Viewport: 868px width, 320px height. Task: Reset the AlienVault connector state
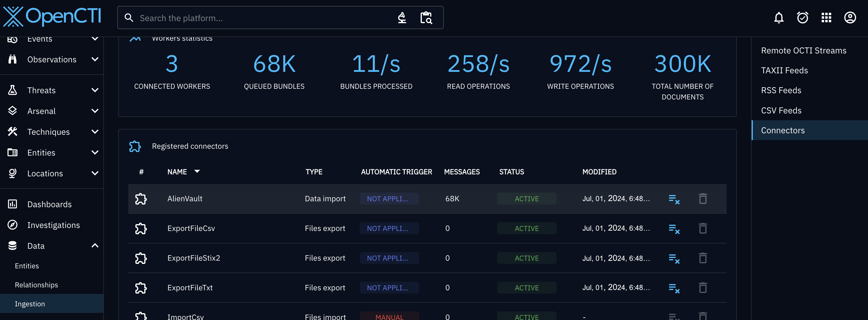[674, 199]
